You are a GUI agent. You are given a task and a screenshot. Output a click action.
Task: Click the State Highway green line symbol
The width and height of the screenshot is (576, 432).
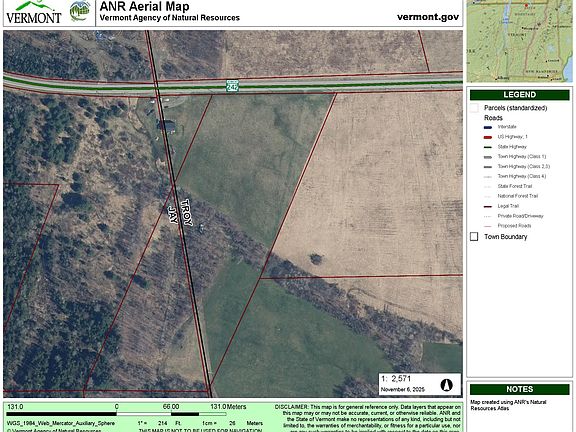(x=488, y=147)
